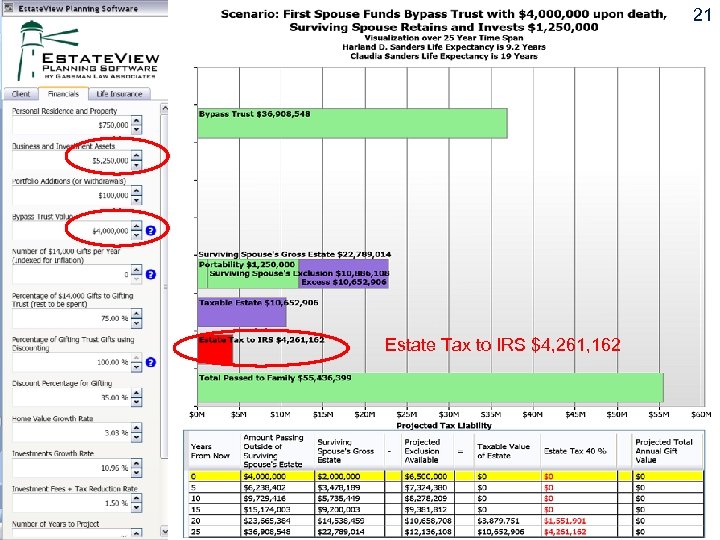Click the $12,136,108 projected exclusion cell

coord(428,532)
